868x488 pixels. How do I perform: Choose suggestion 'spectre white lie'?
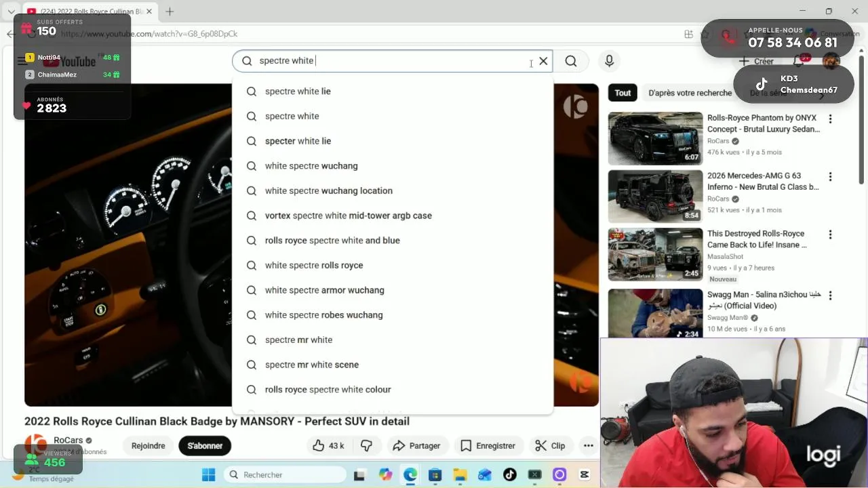(393, 91)
